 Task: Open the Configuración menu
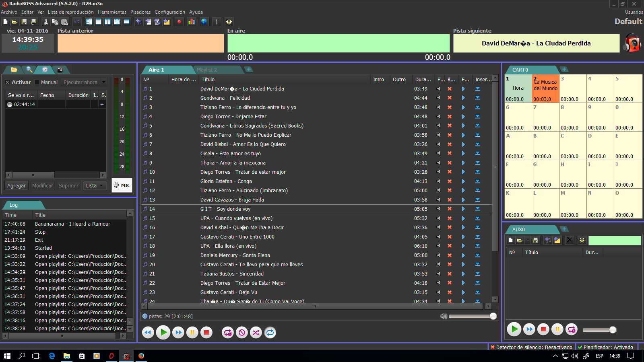[170, 12]
